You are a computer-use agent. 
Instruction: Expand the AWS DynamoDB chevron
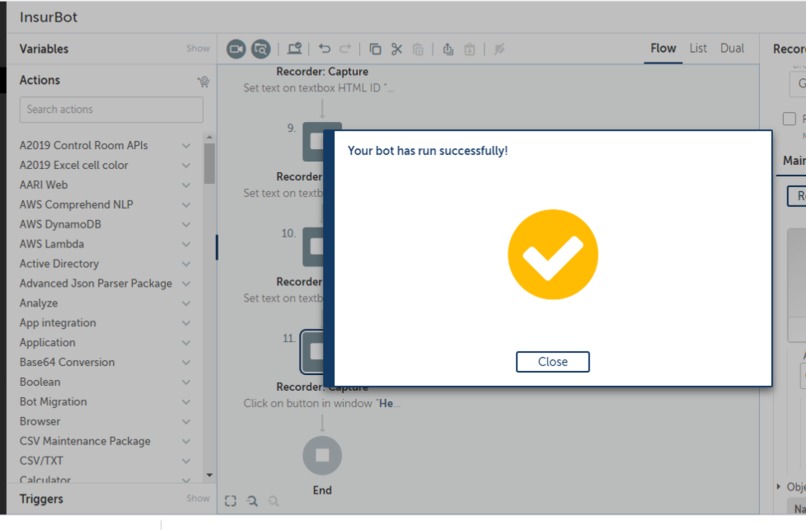186,225
